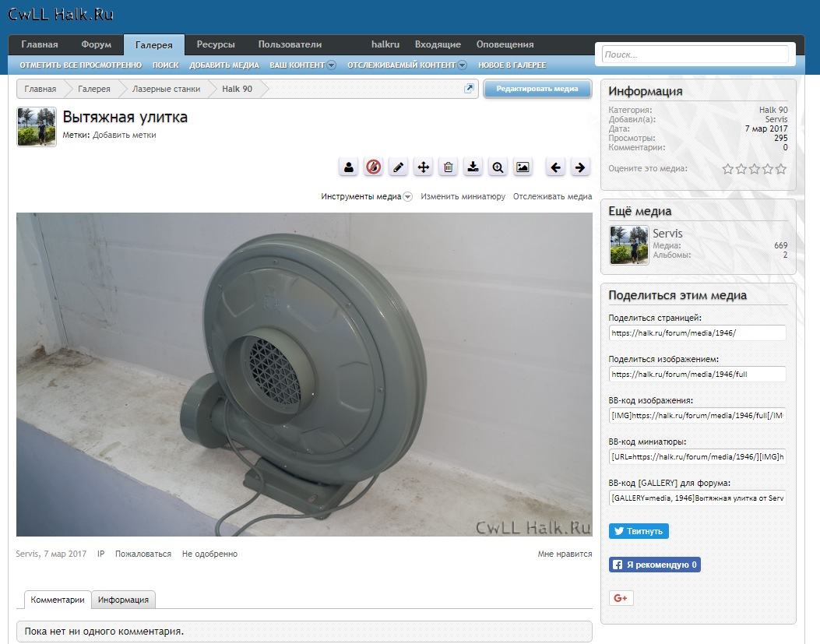The width and height of the screenshot is (820, 644).
Task: Click the magnifier zoom icon
Action: (498, 167)
